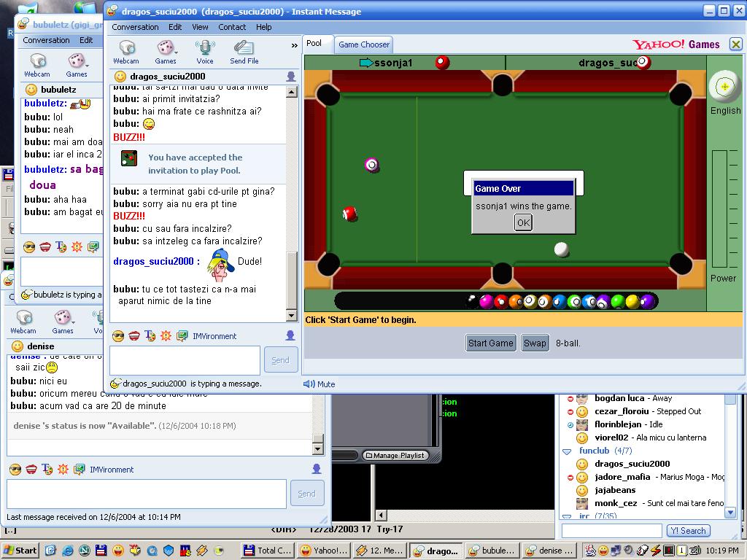Open the View menu
Image resolution: width=747 pixels, height=560 pixels.
[x=200, y=27]
